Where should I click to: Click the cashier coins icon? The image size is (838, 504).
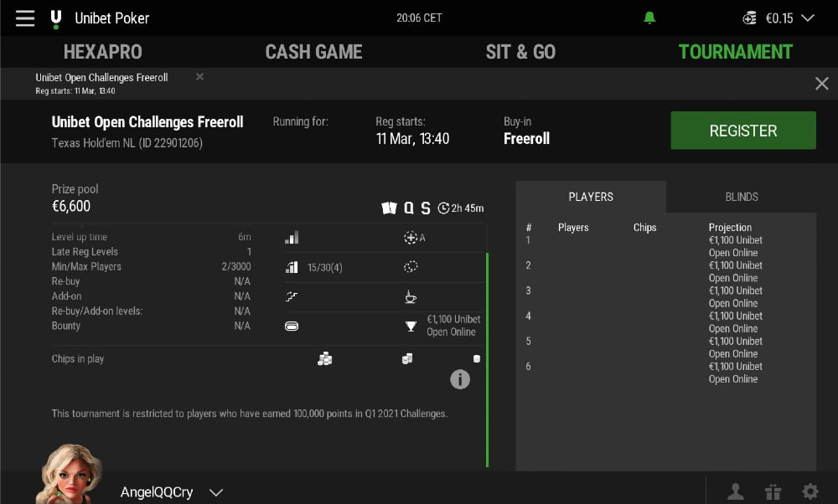[x=749, y=18]
